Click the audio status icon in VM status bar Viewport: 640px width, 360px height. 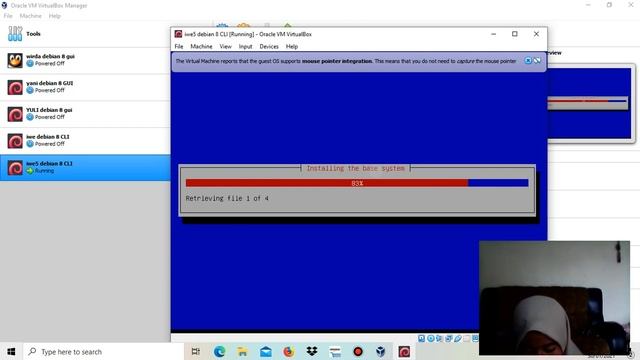coord(439,338)
